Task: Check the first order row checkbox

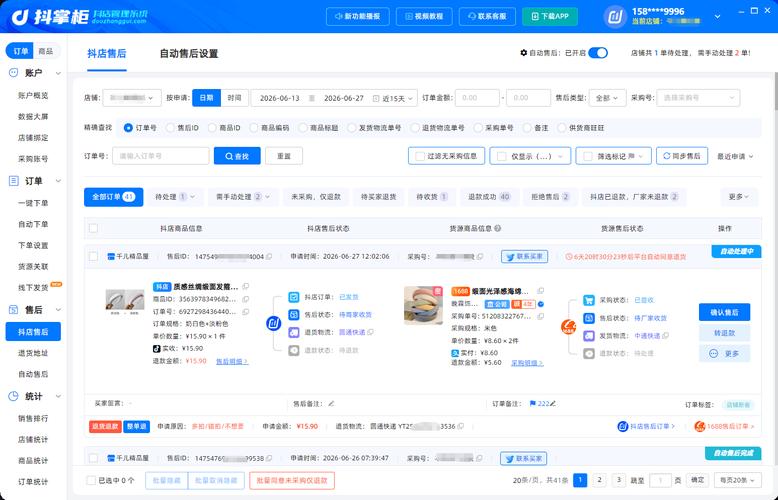Action: 93,256
